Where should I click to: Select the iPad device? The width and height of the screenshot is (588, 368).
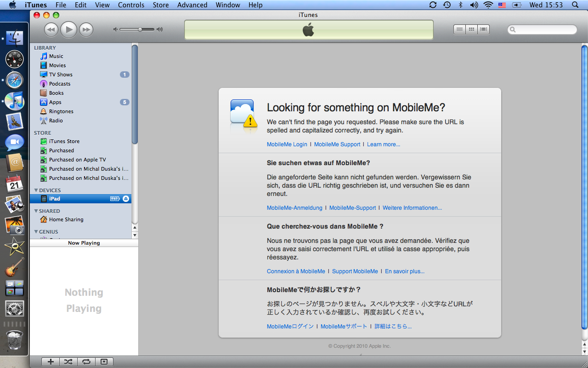[x=80, y=199]
